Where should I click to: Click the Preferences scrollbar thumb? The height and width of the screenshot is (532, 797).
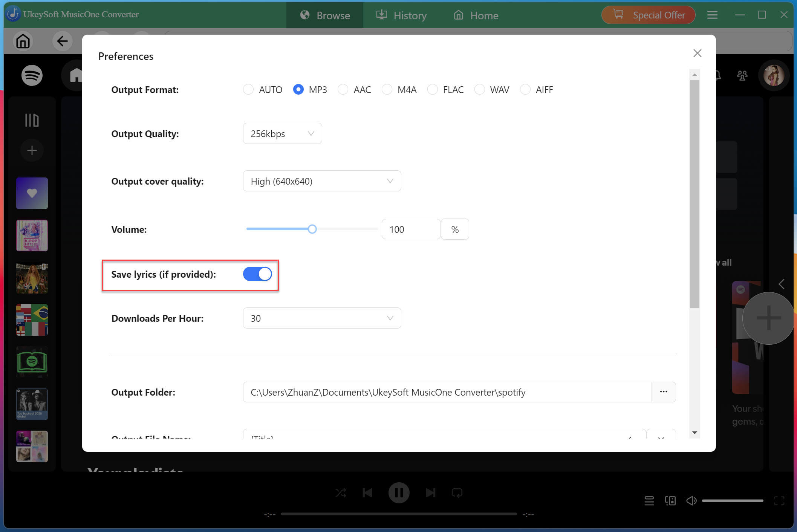pos(695,194)
